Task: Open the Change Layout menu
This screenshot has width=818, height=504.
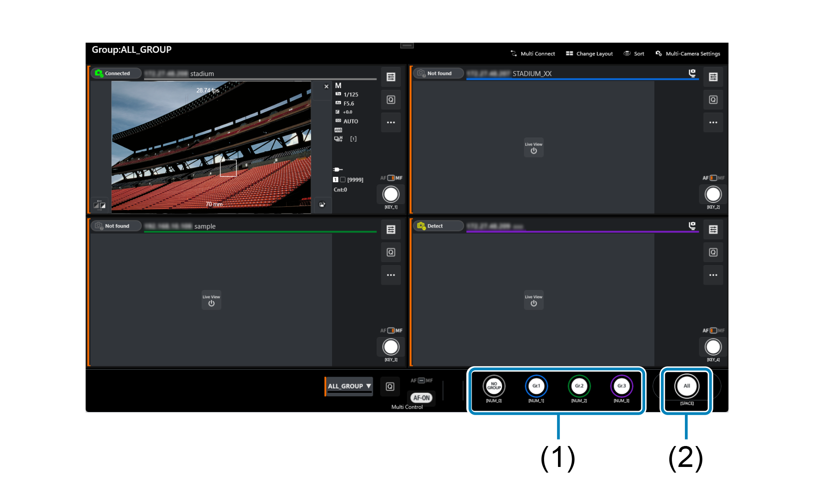Action: [x=589, y=53]
